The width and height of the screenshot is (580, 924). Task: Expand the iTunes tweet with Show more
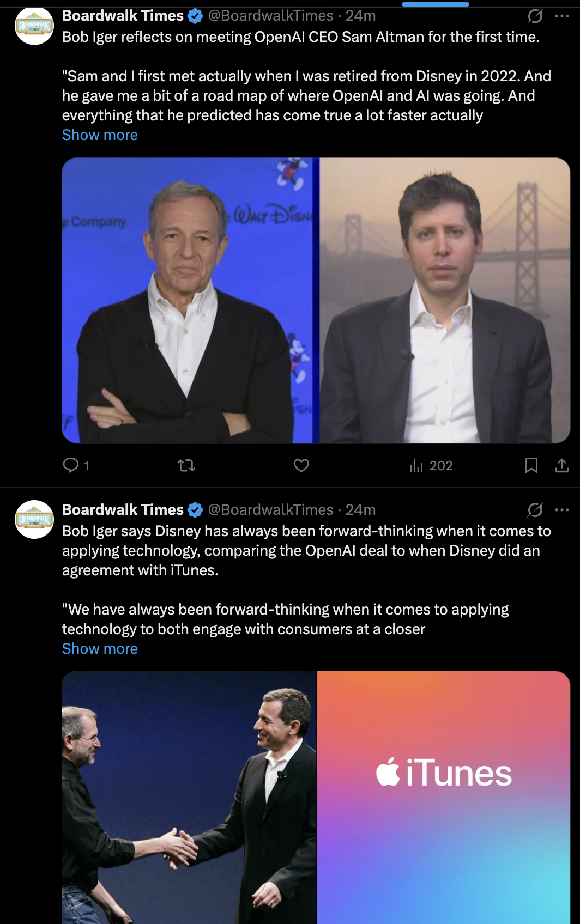tap(100, 649)
